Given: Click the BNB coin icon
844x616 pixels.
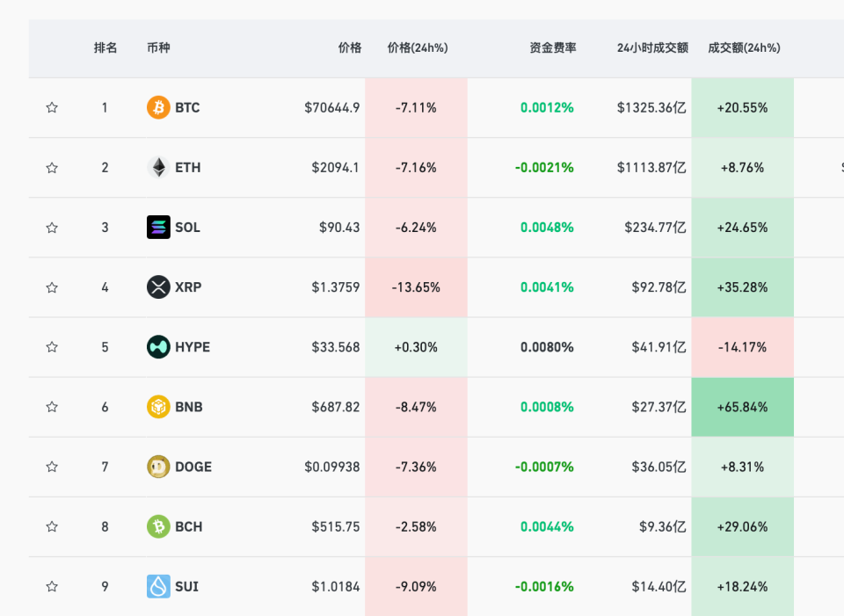Looking at the screenshot, I should point(158,407).
